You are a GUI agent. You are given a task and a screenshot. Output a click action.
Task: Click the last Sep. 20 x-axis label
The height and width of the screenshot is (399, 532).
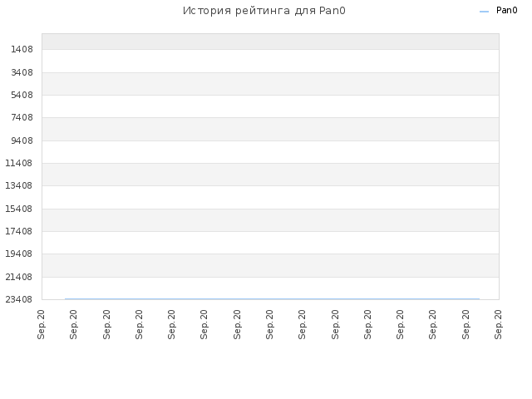coord(498,324)
